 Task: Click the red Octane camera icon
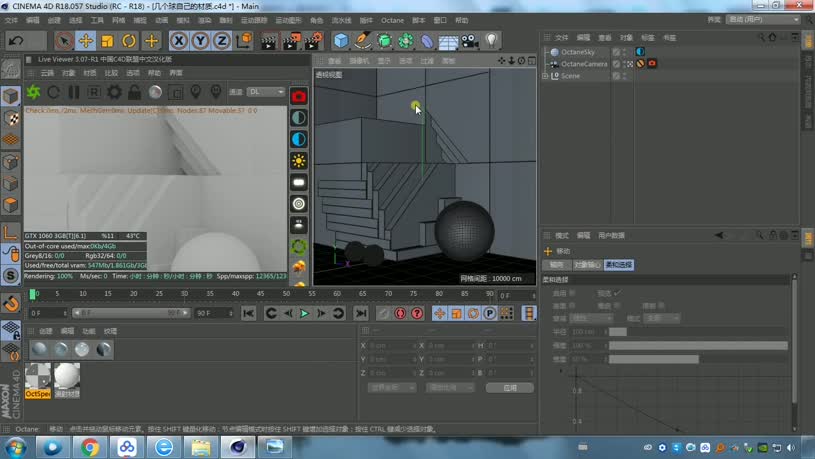(299, 96)
